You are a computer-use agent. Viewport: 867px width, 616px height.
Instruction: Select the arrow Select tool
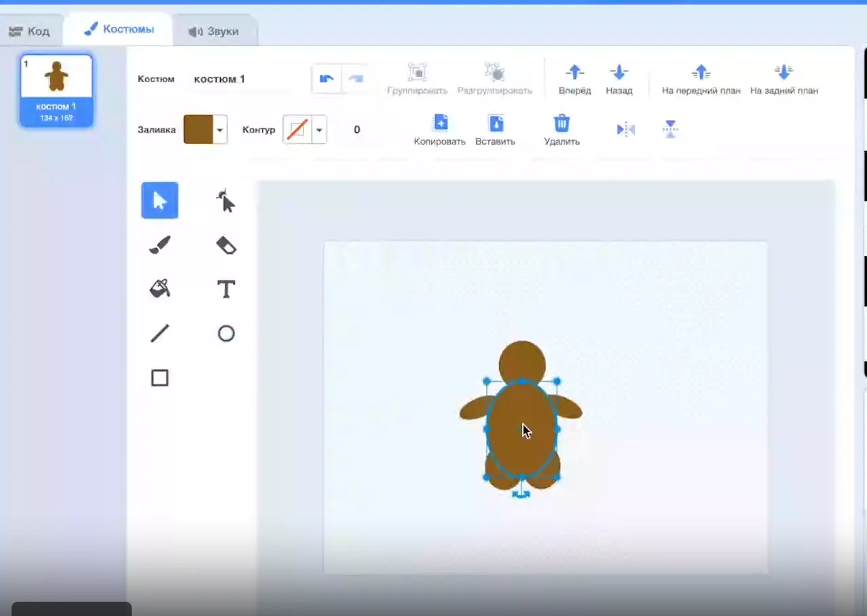[x=160, y=200]
